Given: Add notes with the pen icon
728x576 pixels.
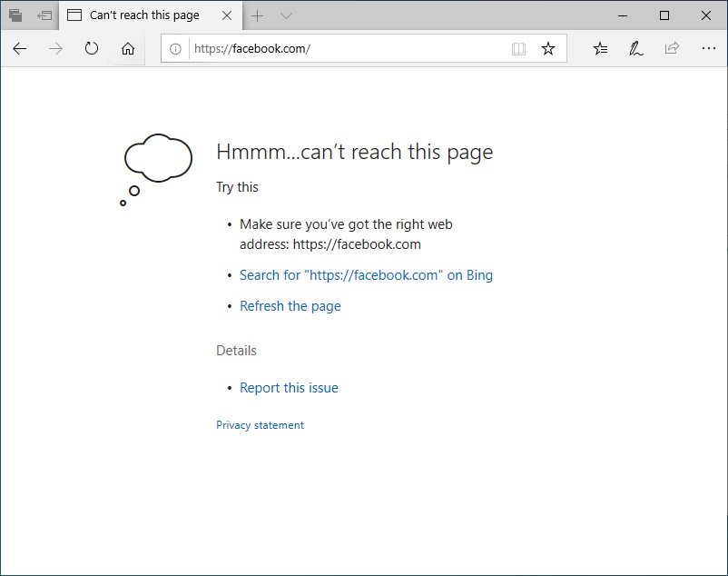Looking at the screenshot, I should click(635, 48).
